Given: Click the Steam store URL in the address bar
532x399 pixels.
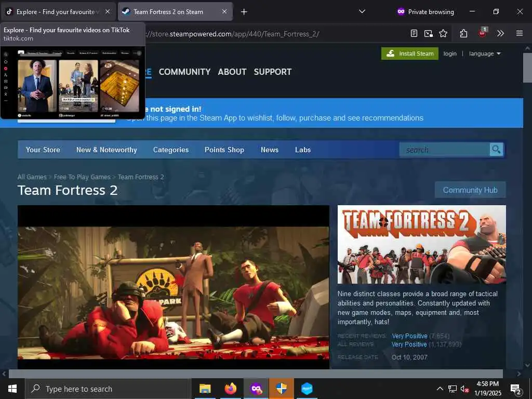Looking at the screenshot, I should [x=233, y=34].
